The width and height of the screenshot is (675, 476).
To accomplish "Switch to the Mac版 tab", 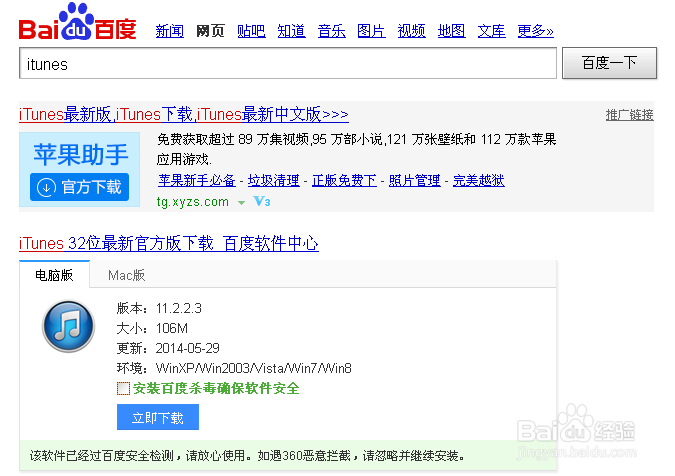I will pyautogui.click(x=127, y=275).
